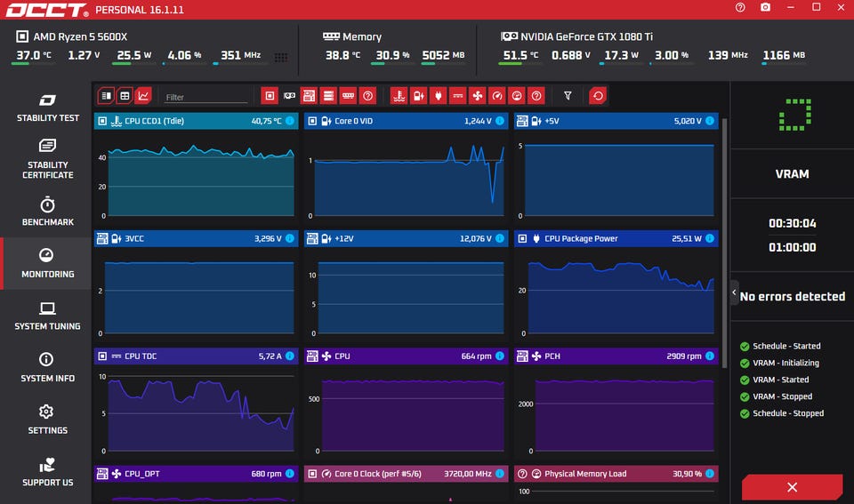Image resolution: width=854 pixels, height=504 pixels.
Task: Open the Stability Certificate section
Action: pos(47,158)
